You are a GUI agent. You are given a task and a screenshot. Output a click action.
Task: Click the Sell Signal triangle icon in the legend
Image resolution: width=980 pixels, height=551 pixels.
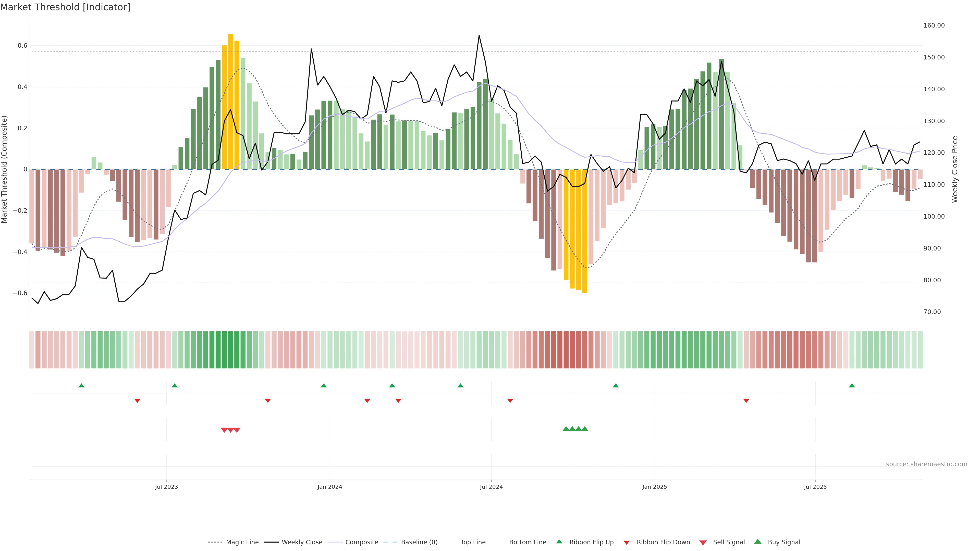[703, 543]
